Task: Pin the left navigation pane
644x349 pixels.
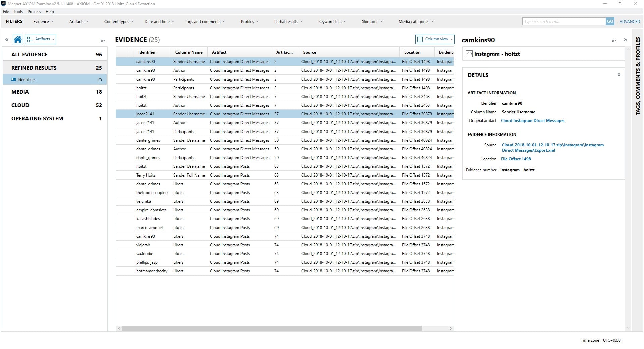Action: point(103,40)
